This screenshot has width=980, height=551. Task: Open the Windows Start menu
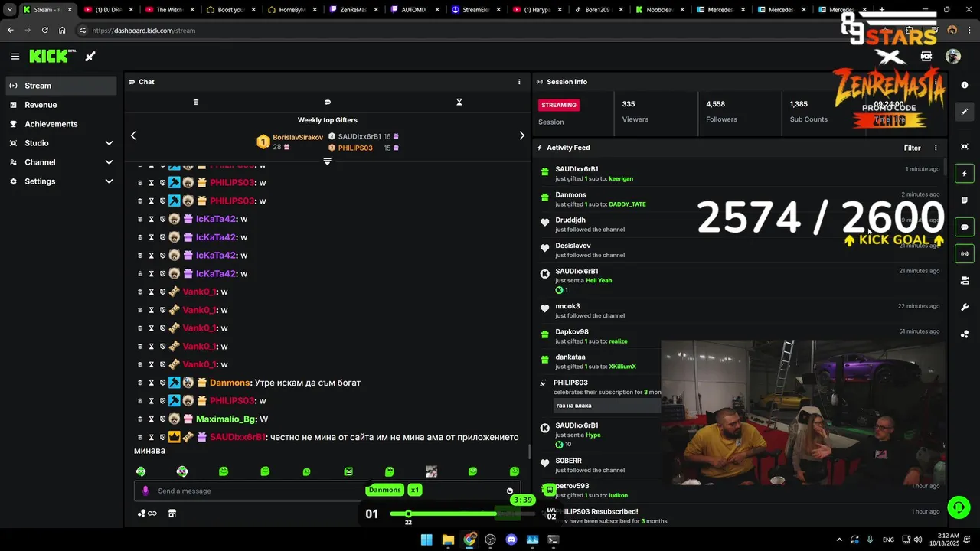click(426, 540)
